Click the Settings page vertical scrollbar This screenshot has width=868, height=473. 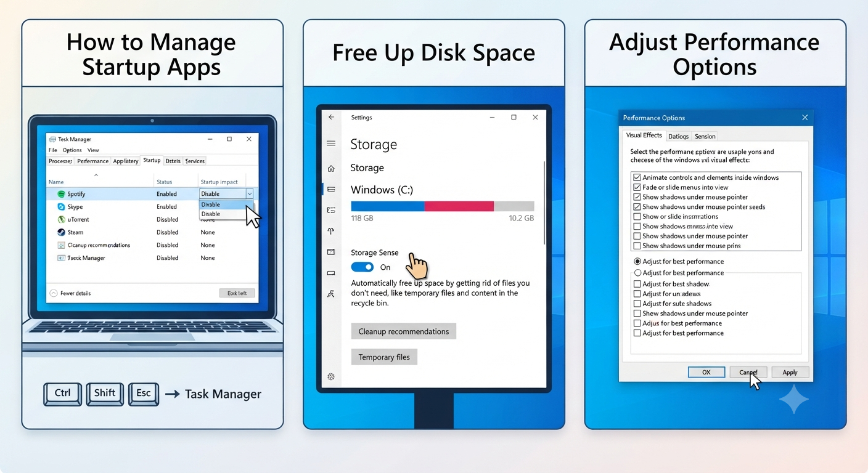click(x=544, y=203)
